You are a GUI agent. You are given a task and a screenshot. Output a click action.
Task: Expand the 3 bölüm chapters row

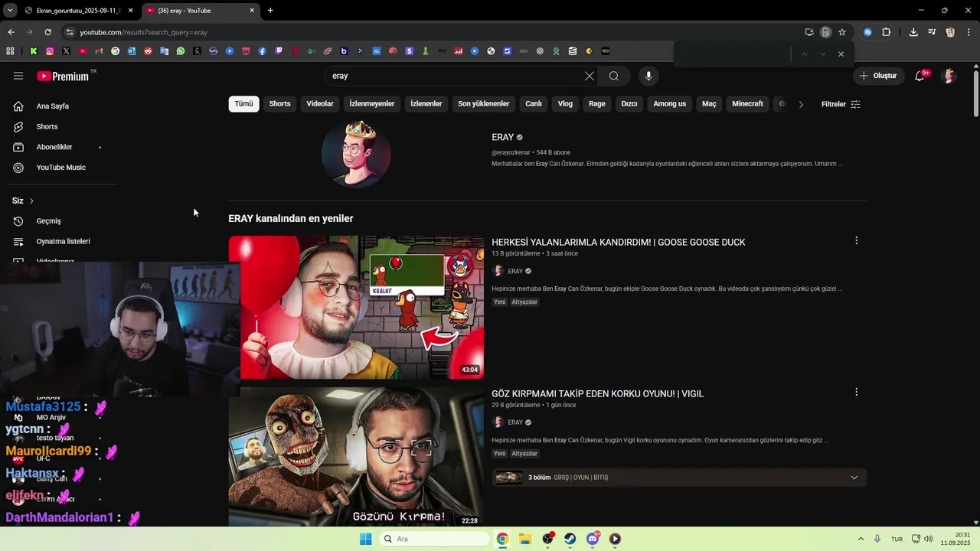[679, 478]
